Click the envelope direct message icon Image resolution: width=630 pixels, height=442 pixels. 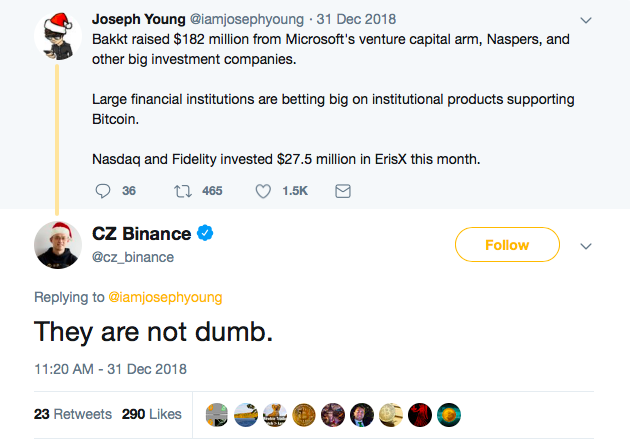point(343,190)
